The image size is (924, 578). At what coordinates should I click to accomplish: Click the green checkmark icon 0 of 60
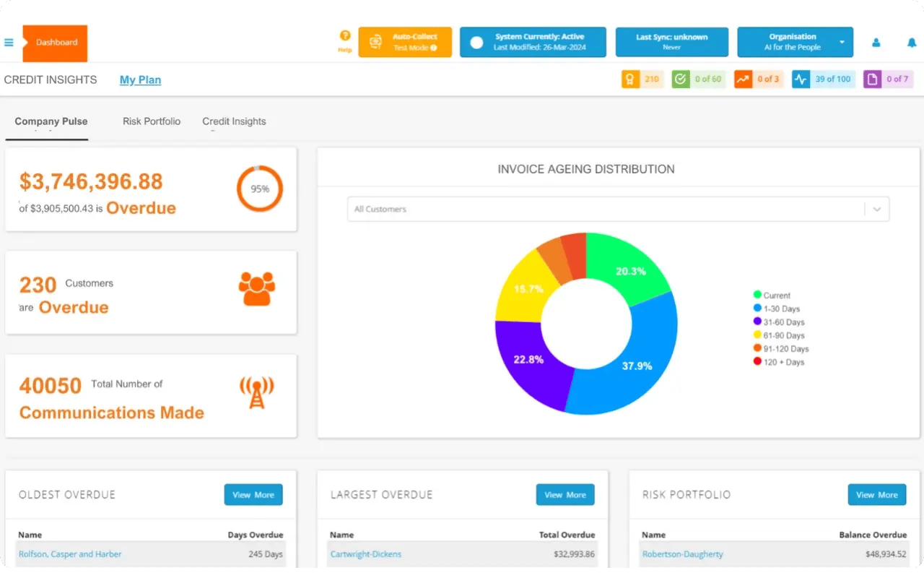coord(681,79)
